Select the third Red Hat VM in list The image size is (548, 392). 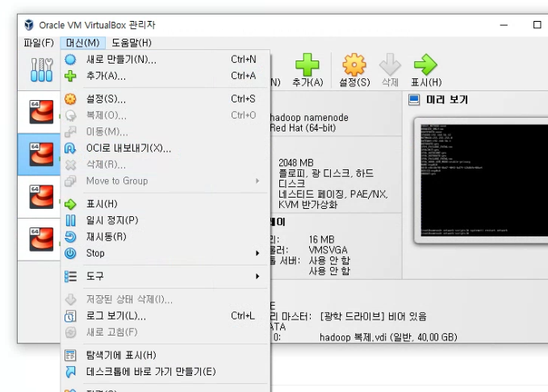(39, 197)
